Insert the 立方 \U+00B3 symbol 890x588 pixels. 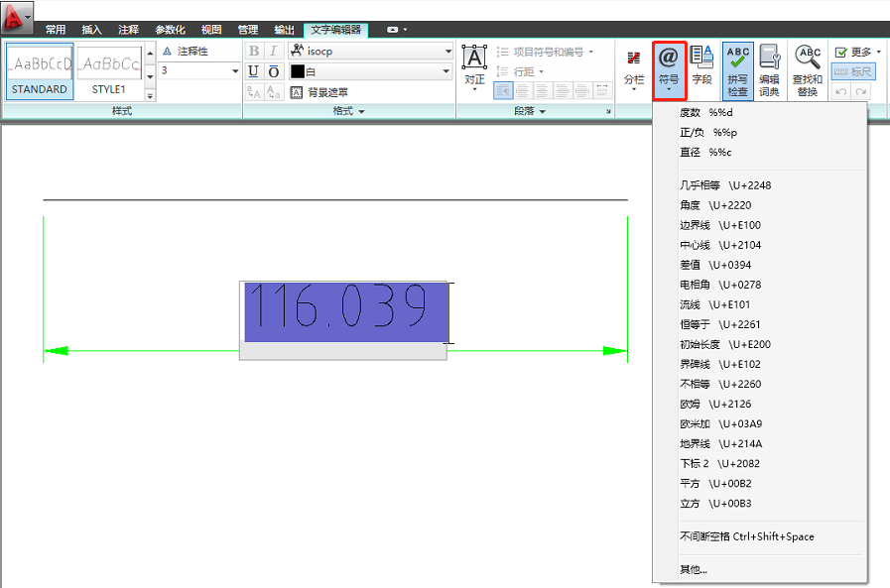pos(760,504)
